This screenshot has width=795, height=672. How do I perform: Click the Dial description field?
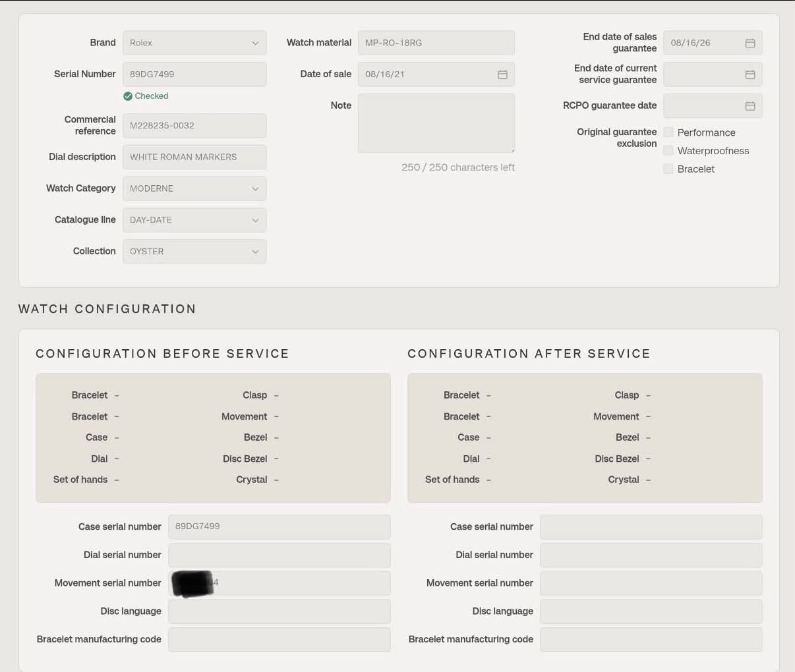(194, 157)
